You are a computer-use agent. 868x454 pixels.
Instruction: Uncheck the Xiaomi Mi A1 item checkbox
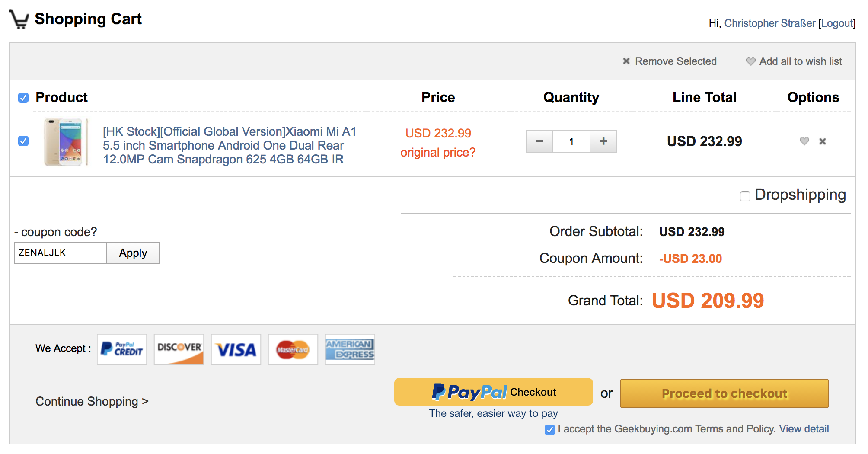23,141
